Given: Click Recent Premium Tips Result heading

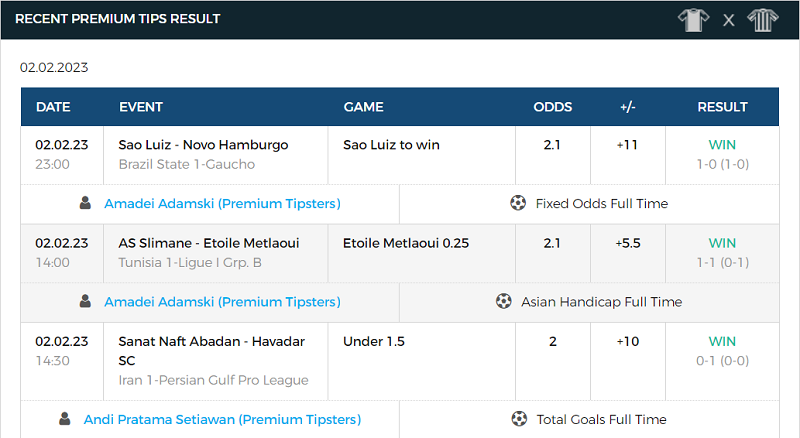Looking at the screenshot, I should [x=118, y=19].
